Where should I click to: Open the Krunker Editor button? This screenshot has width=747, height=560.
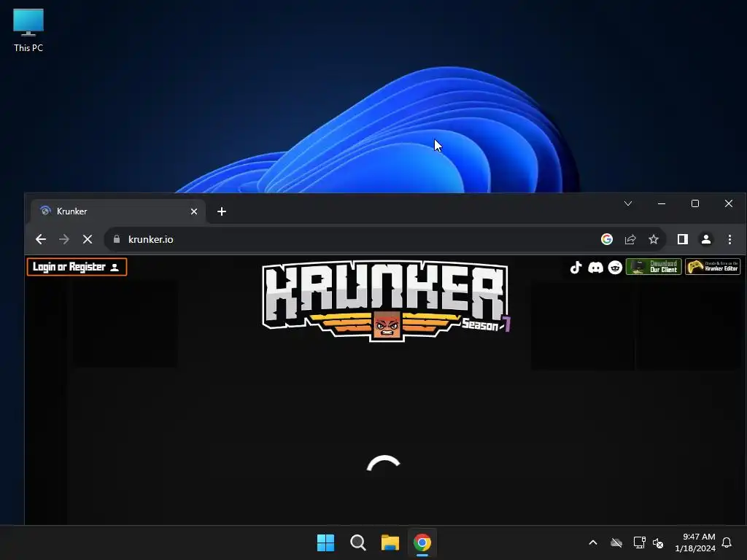pos(713,267)
